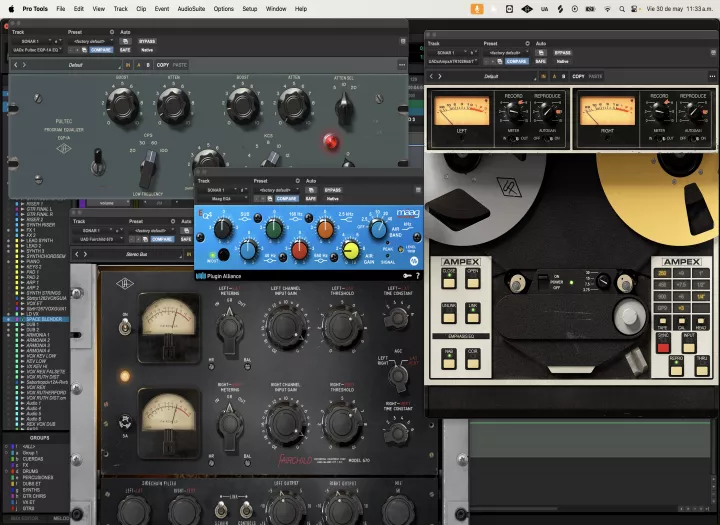Viewport: 720px width, 525px height.
Task: Open the Setup menu
Action: pyautogui.click(x=250, y=9)
